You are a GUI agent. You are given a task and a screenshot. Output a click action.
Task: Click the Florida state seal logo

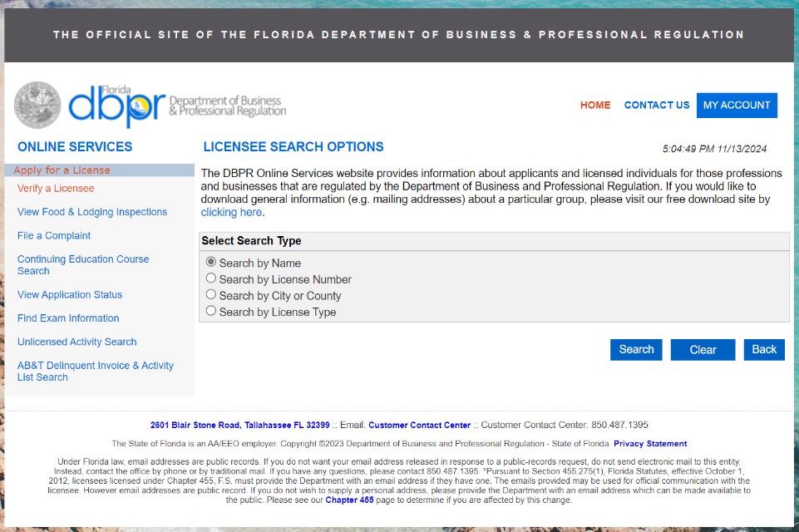click(x=37, y=105)
